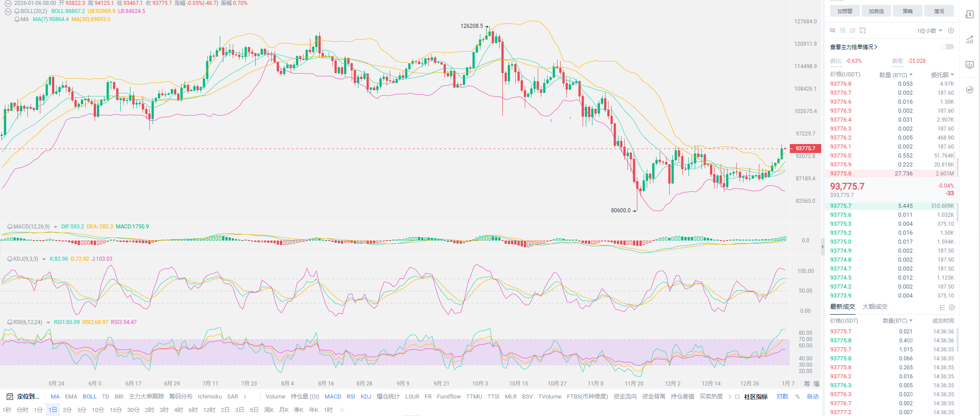Open the 1位小数 decimal precision dropdown

[929, 31]
